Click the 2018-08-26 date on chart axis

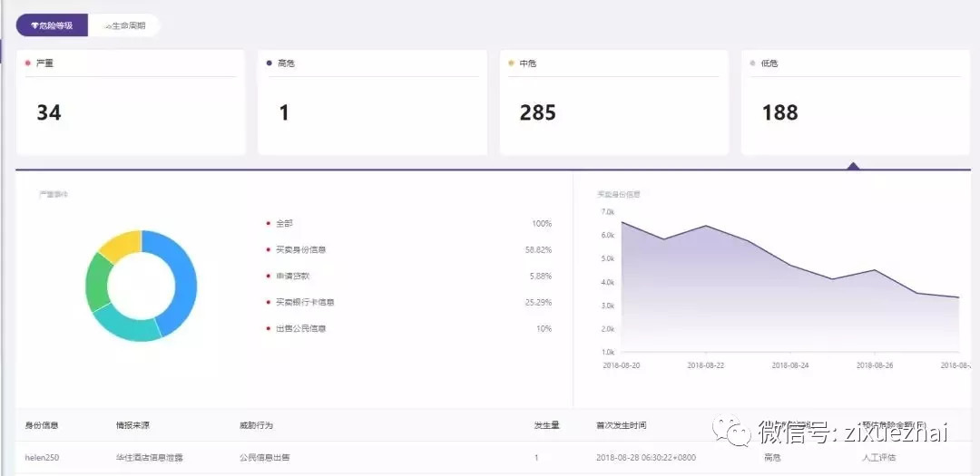coord(875,365)
